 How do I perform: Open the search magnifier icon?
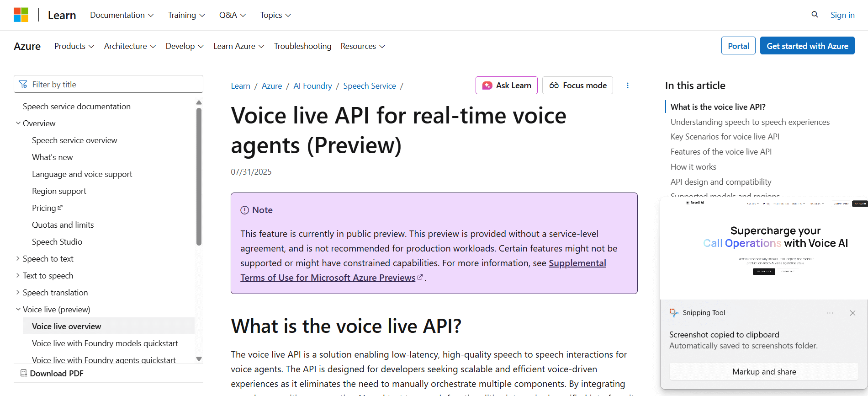(815, 15)
